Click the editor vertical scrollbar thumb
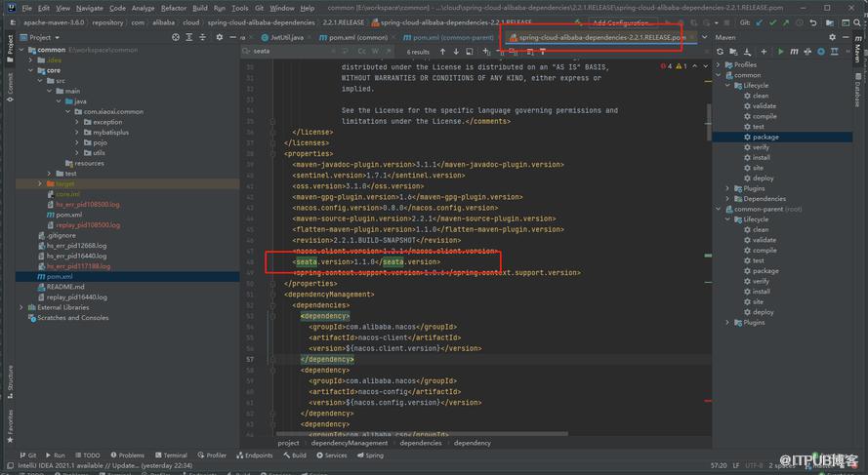 [x=709, y=123]
